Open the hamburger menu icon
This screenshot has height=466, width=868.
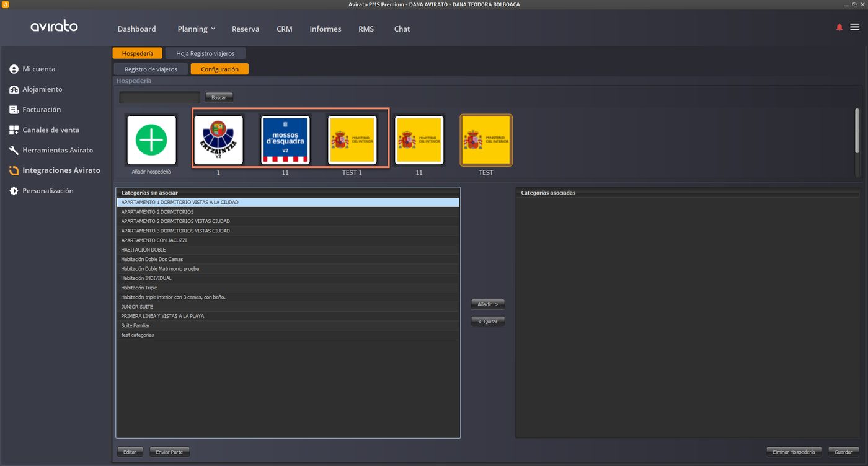point(855,27)
